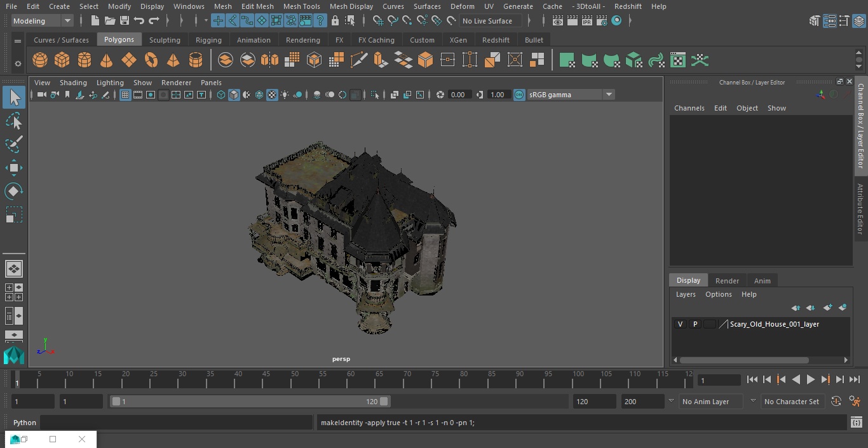Create a polygon torus from the shelf

click(151, 60)
